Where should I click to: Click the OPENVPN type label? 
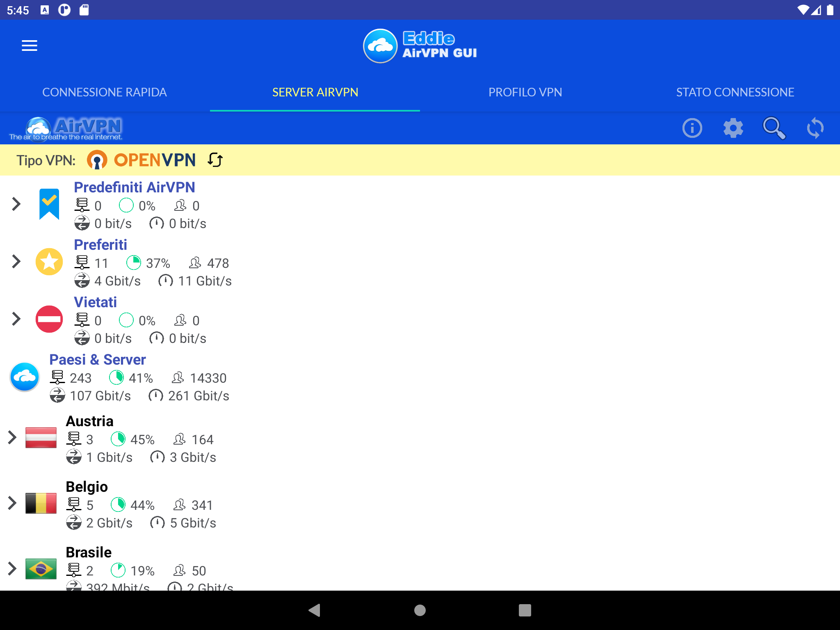point(155,160)
